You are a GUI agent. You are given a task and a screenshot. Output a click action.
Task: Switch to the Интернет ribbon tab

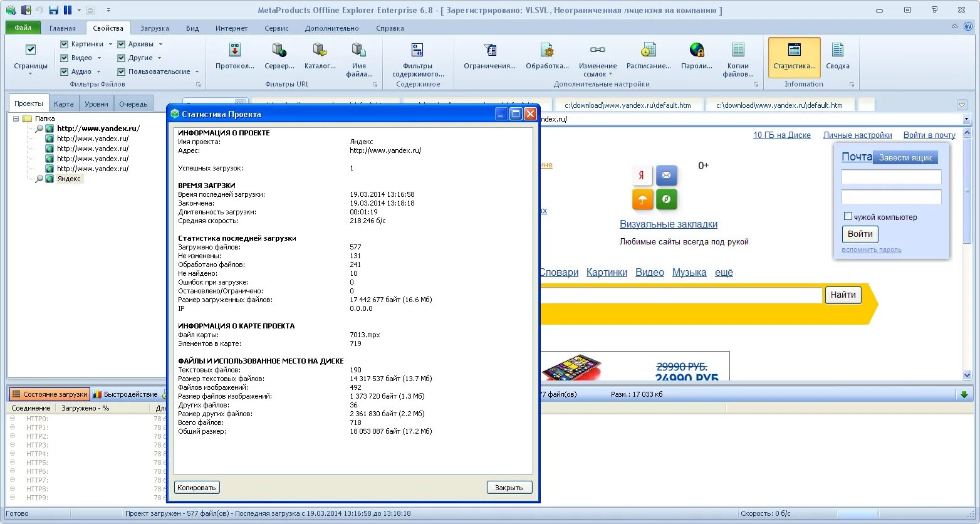coord(232,28)
